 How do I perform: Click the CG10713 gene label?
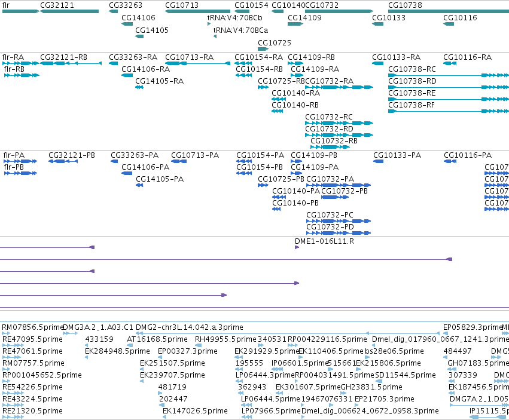coord(182,5)
